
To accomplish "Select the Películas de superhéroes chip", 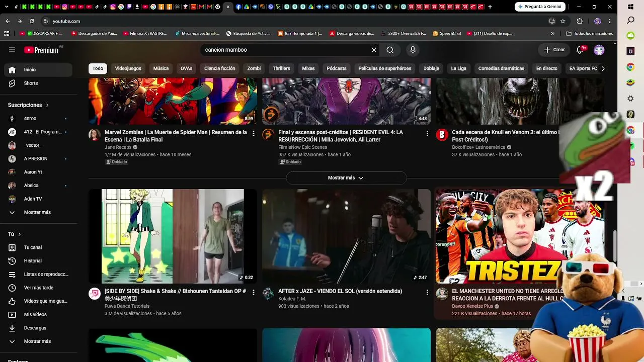I will [385, 68].
